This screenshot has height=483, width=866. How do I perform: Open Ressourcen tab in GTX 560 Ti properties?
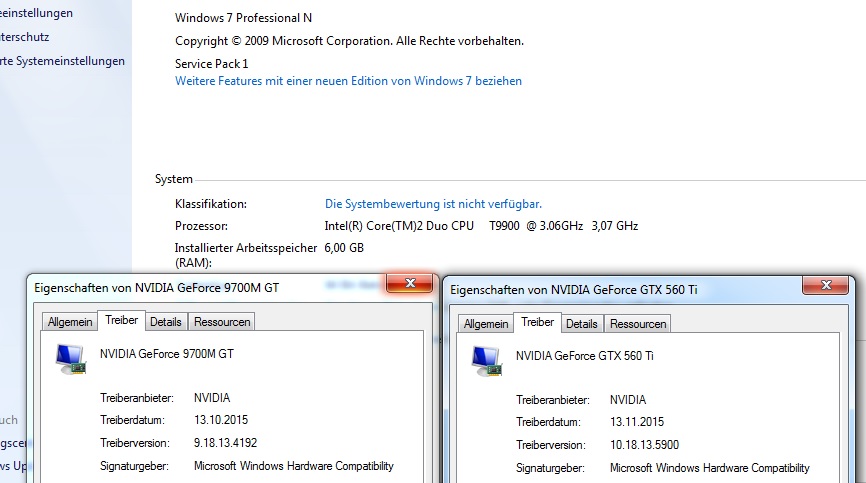(638, 324)
